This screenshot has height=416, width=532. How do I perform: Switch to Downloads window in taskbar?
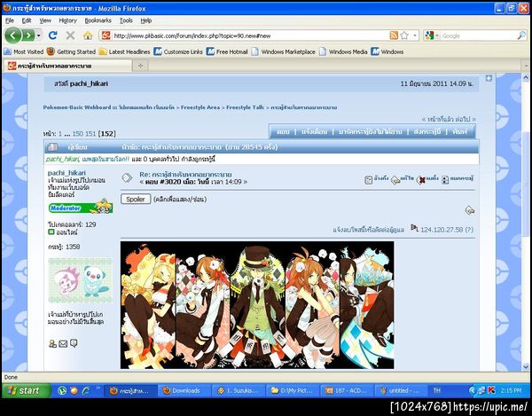pyautogui.click(x=185, y=390)
